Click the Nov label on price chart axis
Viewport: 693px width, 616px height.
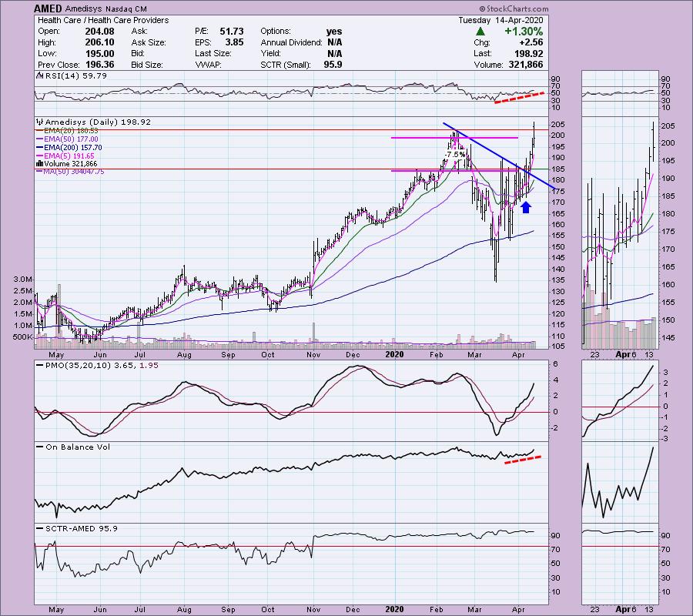[x=313, y=354]
